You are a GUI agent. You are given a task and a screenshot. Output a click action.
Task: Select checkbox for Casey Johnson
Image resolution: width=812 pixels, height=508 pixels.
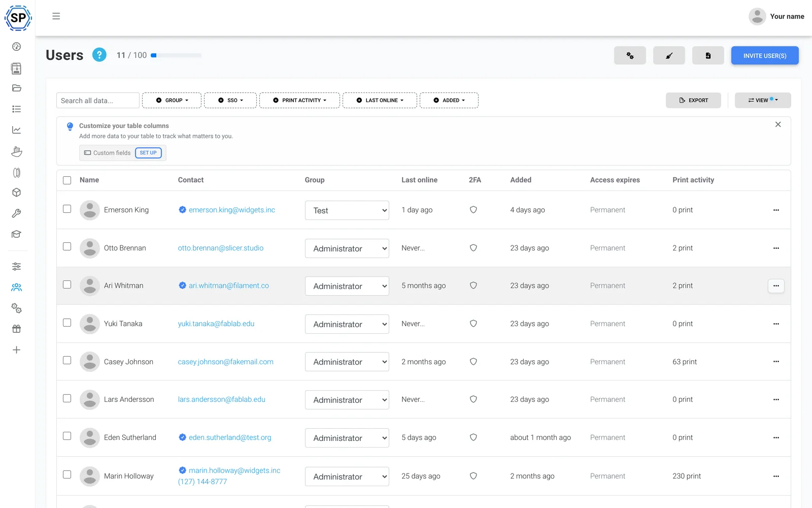point(67,360)
